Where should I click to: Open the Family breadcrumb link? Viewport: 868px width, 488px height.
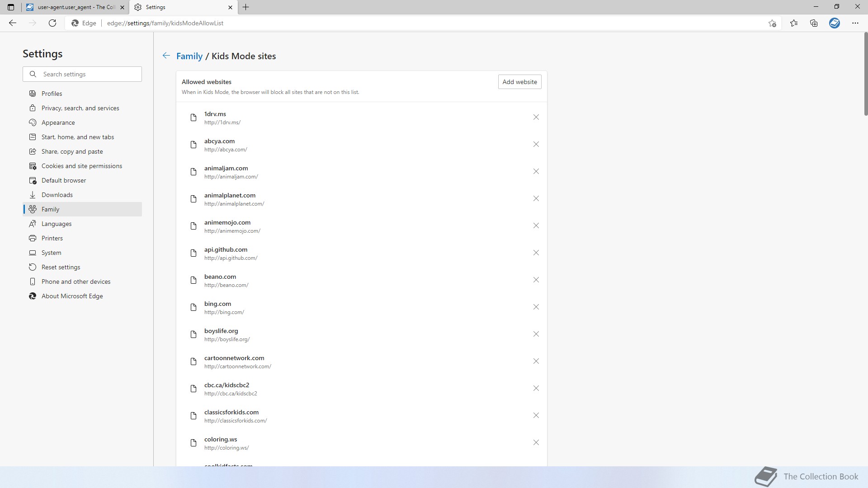pos(189,56)
